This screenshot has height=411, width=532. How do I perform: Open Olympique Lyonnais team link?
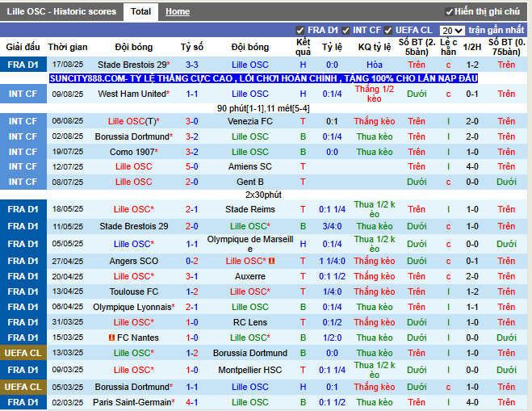(x=132, y=307)
